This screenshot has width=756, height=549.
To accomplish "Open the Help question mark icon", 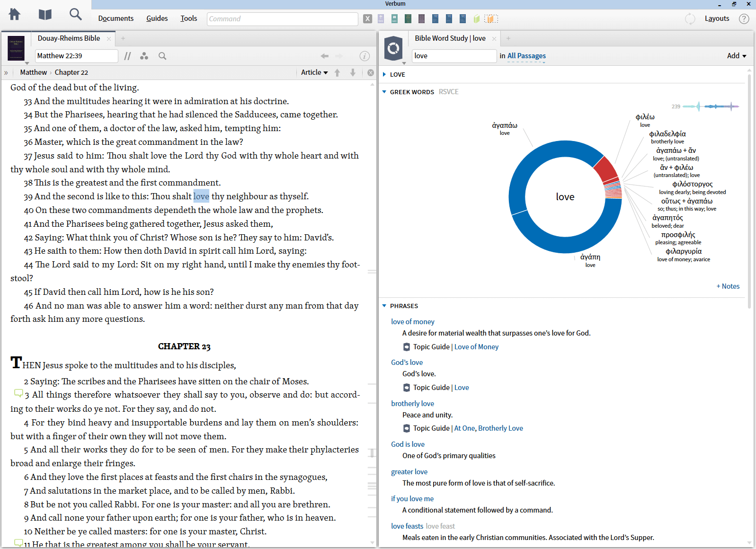I will coord(744,19).
